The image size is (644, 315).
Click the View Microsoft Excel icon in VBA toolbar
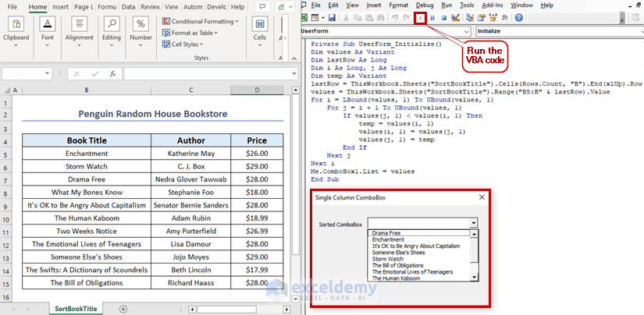pyautogui.click(x=304, y=18)
